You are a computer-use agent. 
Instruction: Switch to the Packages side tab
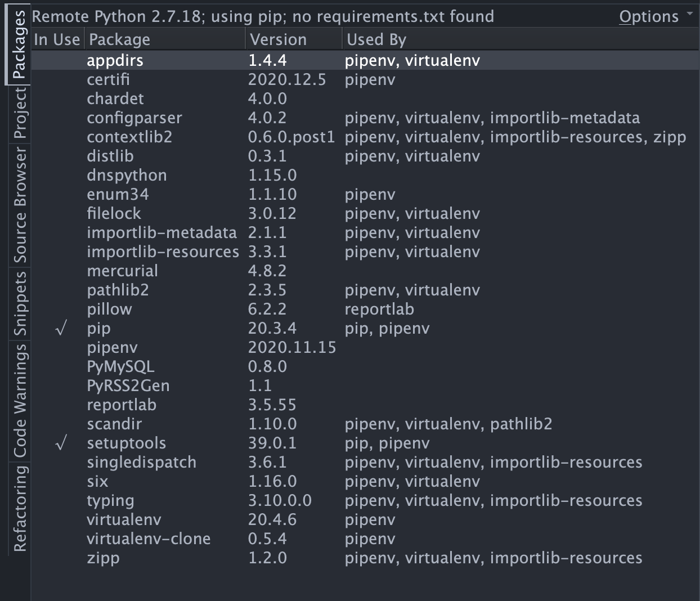(x=19, y=45)
